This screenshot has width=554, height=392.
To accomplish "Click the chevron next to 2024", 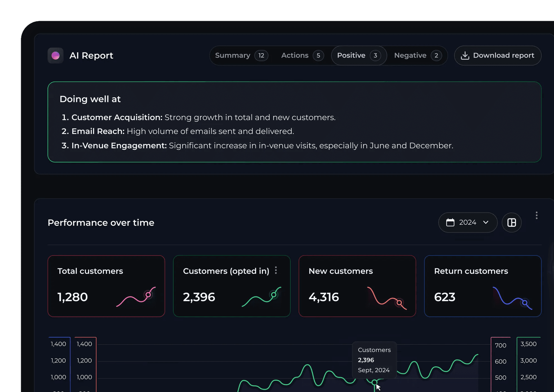I will (486, 222).
